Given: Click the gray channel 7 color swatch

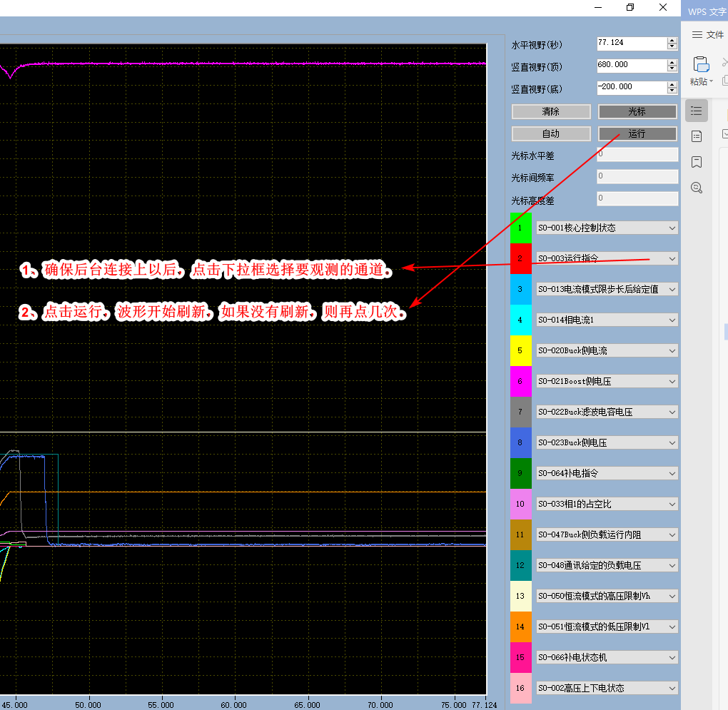Looking at the screenshot, I should coord(520,412).
